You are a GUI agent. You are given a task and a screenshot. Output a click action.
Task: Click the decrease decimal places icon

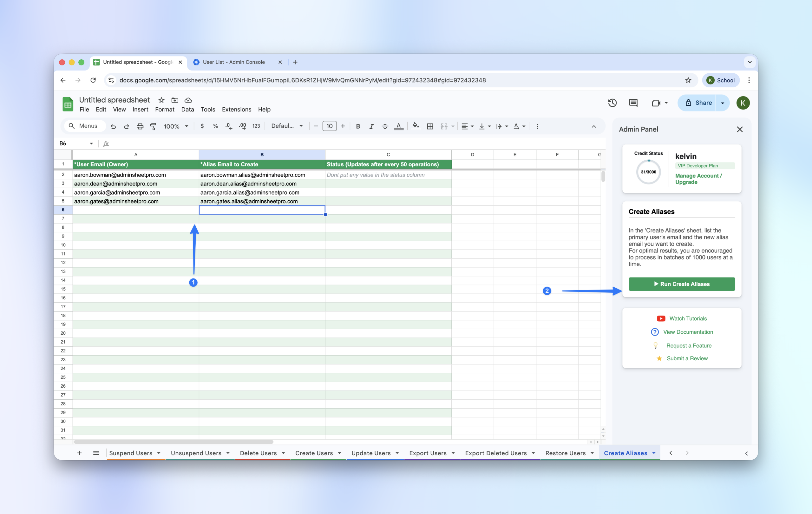229,126
